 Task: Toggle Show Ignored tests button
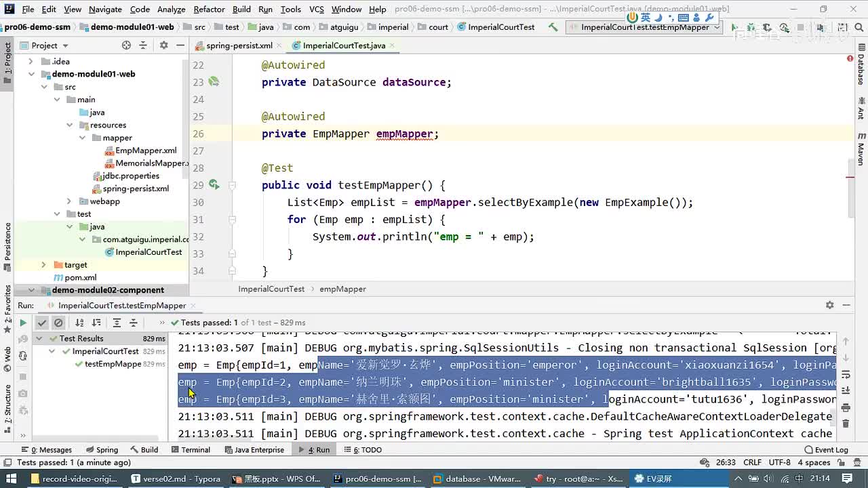click(58, 323)
